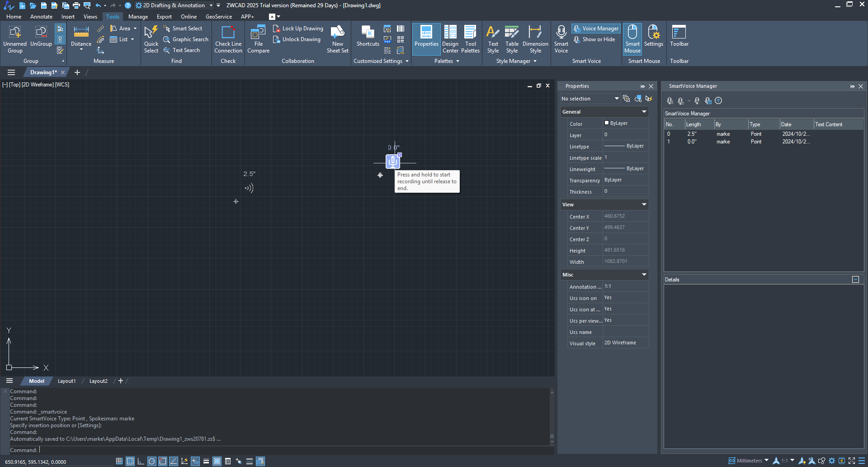
Task: Open Smart Mouse Settings
Action: (x=653, y=36)
